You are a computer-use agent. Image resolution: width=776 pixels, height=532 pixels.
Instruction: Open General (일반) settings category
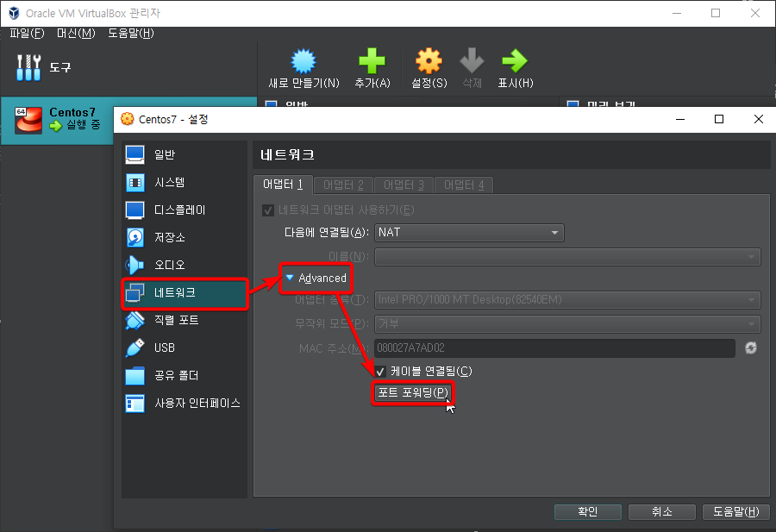tap(185, 154)
